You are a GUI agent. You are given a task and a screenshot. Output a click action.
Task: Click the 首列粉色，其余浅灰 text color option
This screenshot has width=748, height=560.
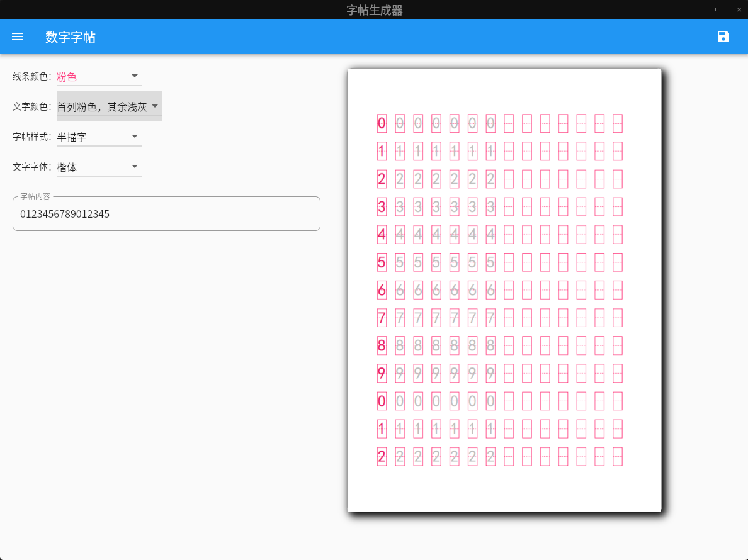[x=102, y=107]
